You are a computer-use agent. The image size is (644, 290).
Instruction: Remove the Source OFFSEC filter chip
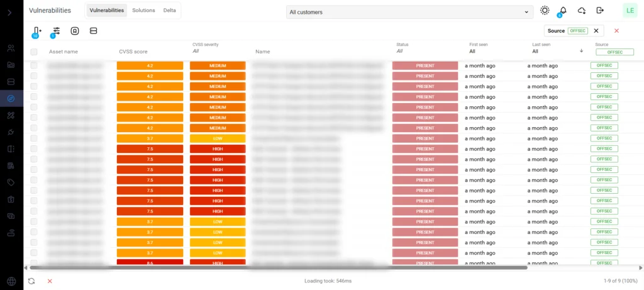coord(596,31)
